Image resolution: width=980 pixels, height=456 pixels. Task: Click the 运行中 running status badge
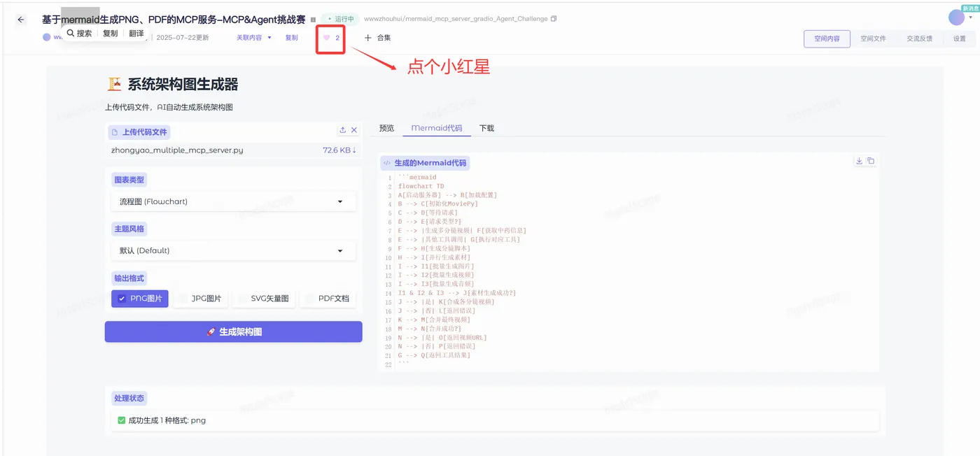pos(341,19)
